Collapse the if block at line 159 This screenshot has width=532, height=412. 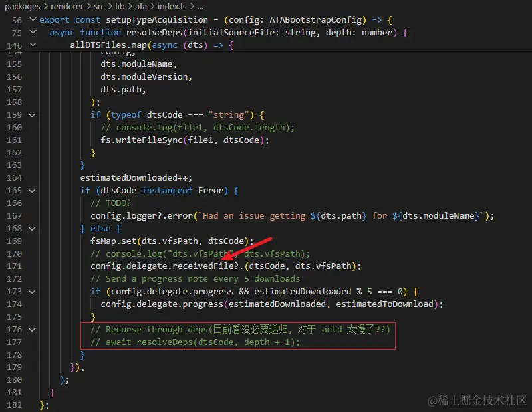click(x=32, y=115)
